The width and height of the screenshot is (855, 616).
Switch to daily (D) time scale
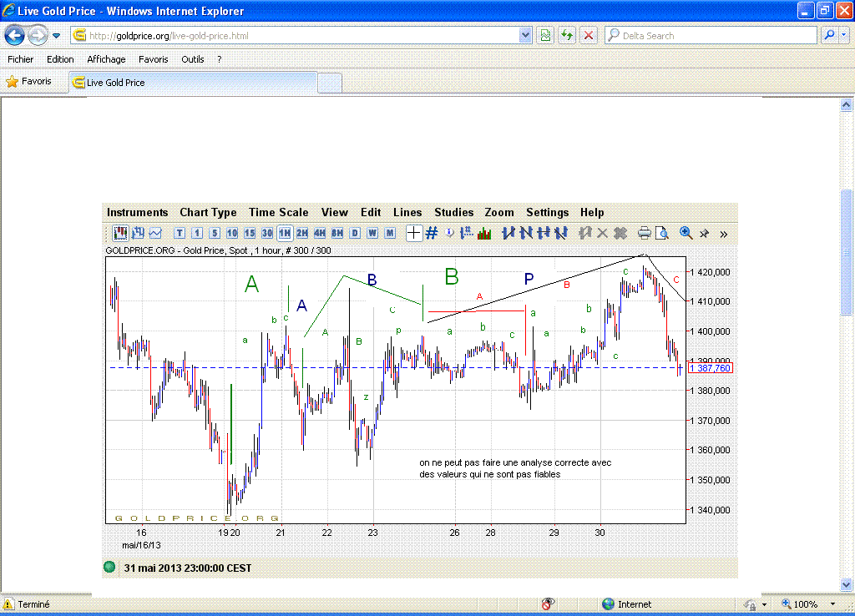355,234
